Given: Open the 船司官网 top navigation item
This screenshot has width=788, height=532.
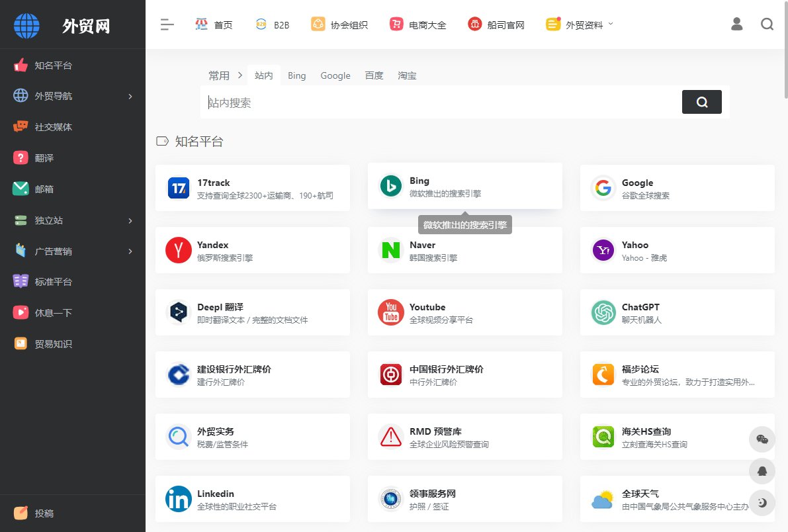Looking at the screenshot, I should tap(496, 24).
